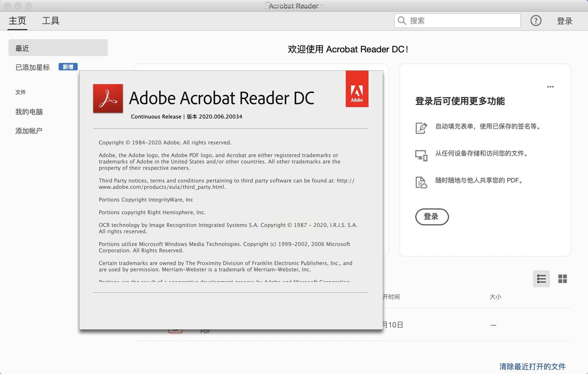Click the red Acrobat PDF logo icon
The image size is (588, 374).
(x=108, y=99)
